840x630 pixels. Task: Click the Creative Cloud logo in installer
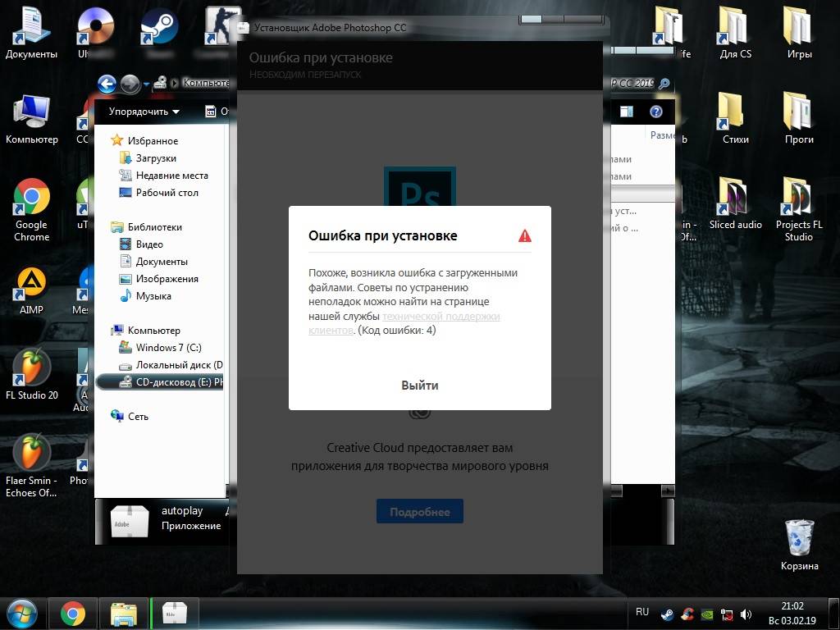(419, 413)
